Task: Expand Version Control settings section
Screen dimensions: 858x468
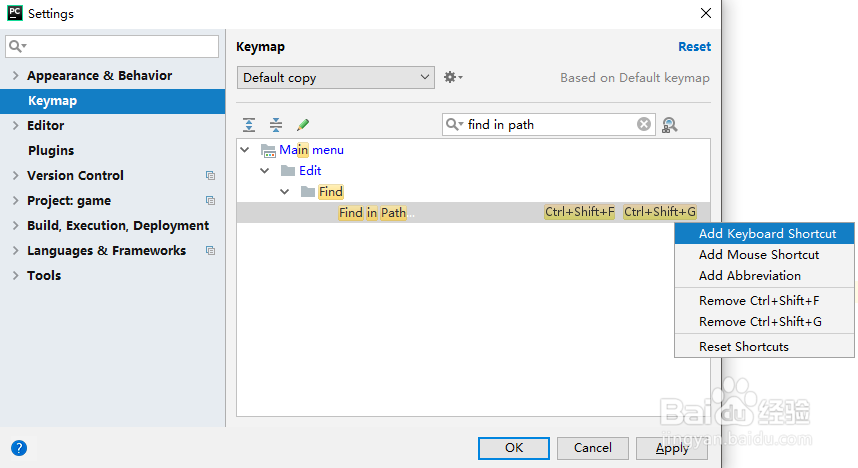Action: (x=15, y=175)
